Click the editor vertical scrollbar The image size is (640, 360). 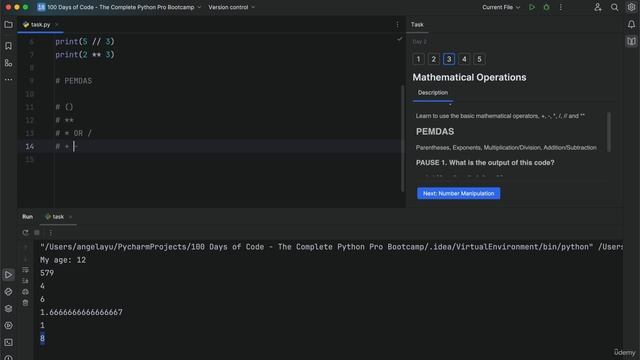[402, 138]
